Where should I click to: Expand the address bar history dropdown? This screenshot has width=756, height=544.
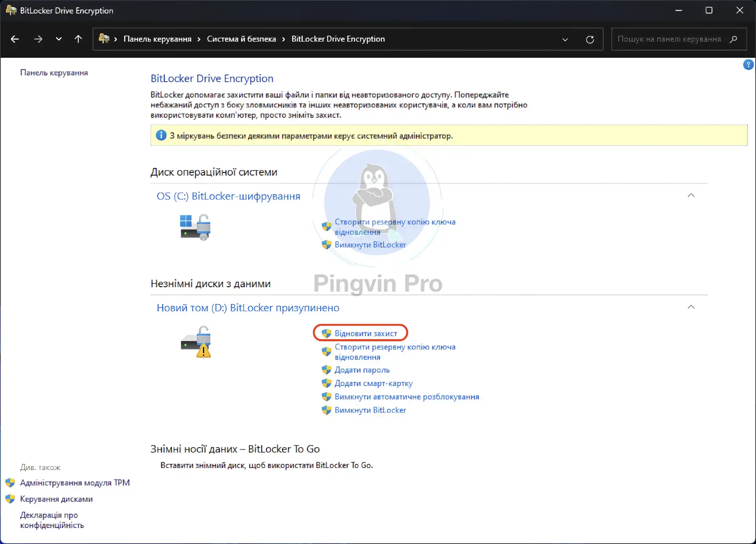point(565,39)
